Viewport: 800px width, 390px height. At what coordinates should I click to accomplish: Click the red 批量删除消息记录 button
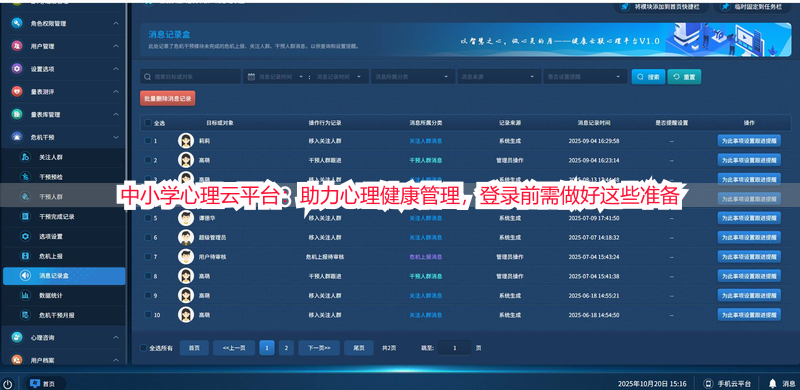168,98
